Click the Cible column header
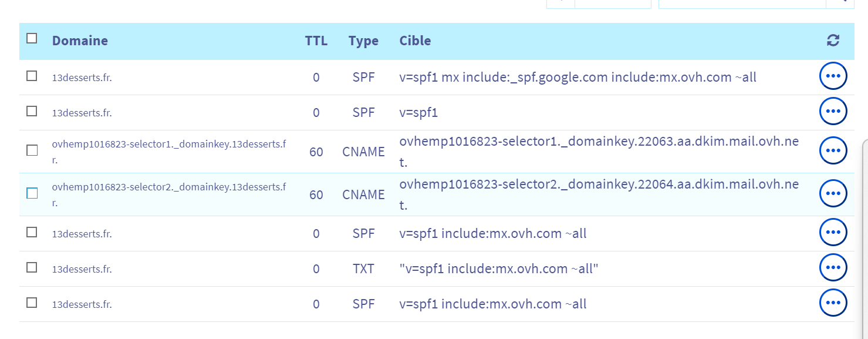 pos(415,41)
